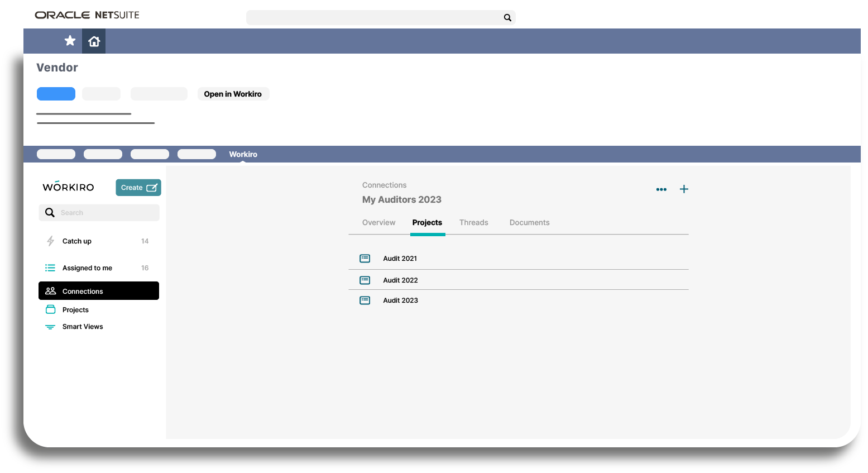Open Connections via the people icon
Image resolution: width=868 pixels, height=473 pixels.
pyautogui.click(x=51, y=290)
